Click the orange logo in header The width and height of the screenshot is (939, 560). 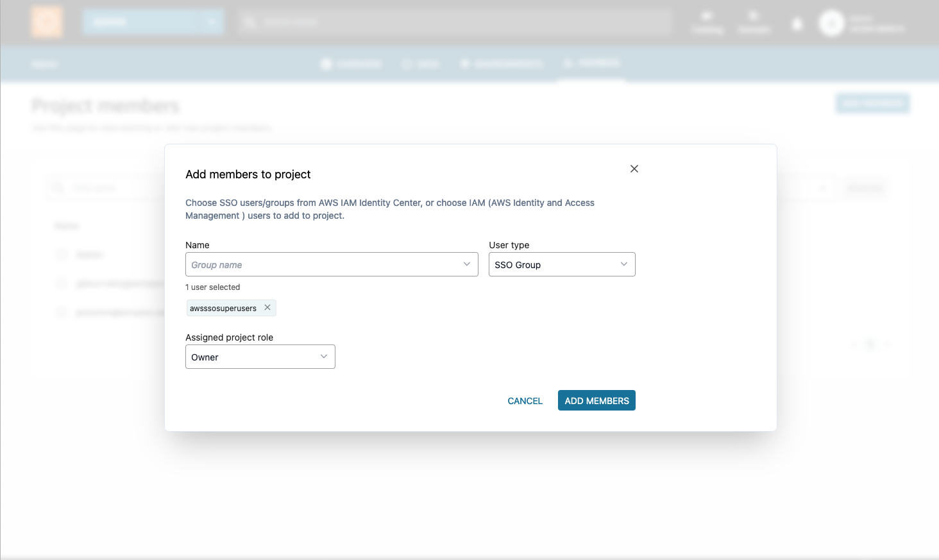(47, 22)
